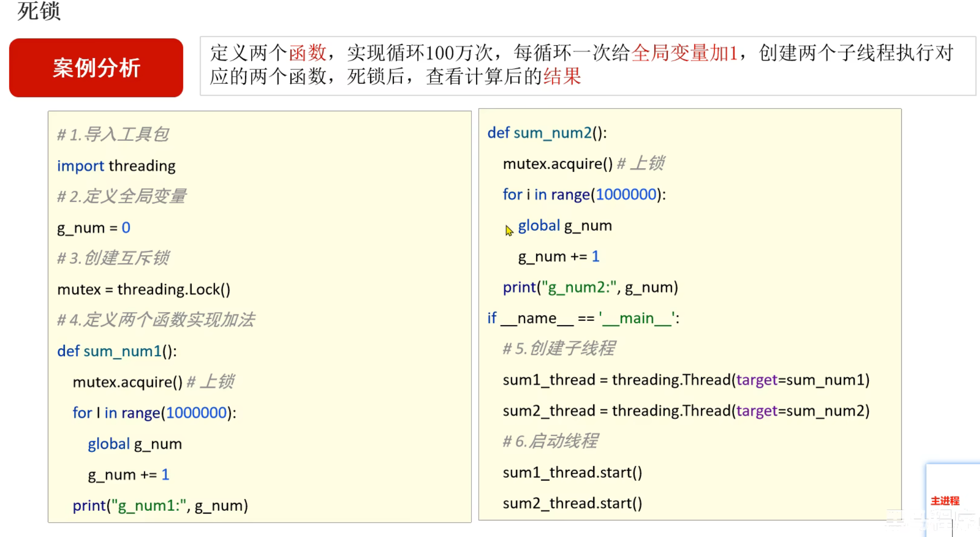Click the sum1_thread = threading.Thread line
Screen dimensions: 980x537
click(686, 380)
